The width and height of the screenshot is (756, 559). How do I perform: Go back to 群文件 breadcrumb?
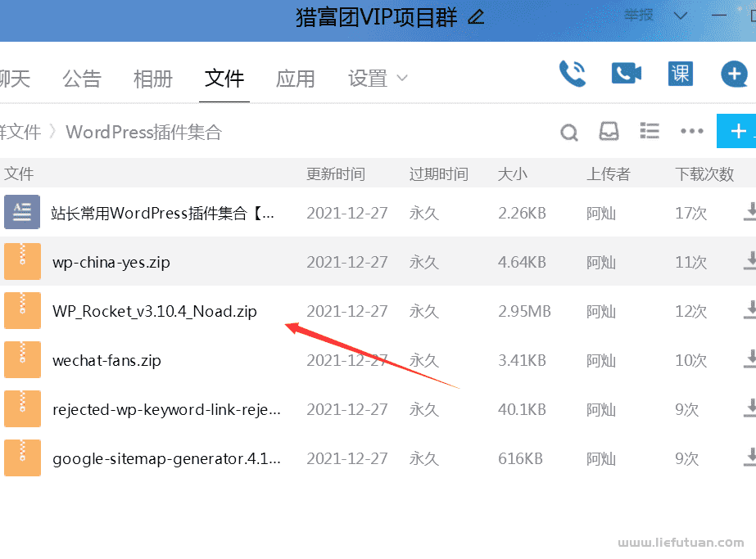[20, 132]
